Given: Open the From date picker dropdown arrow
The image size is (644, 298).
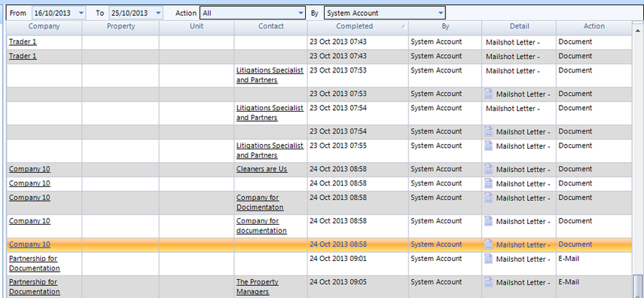Looking at the screenshot, I should [81, 13].
